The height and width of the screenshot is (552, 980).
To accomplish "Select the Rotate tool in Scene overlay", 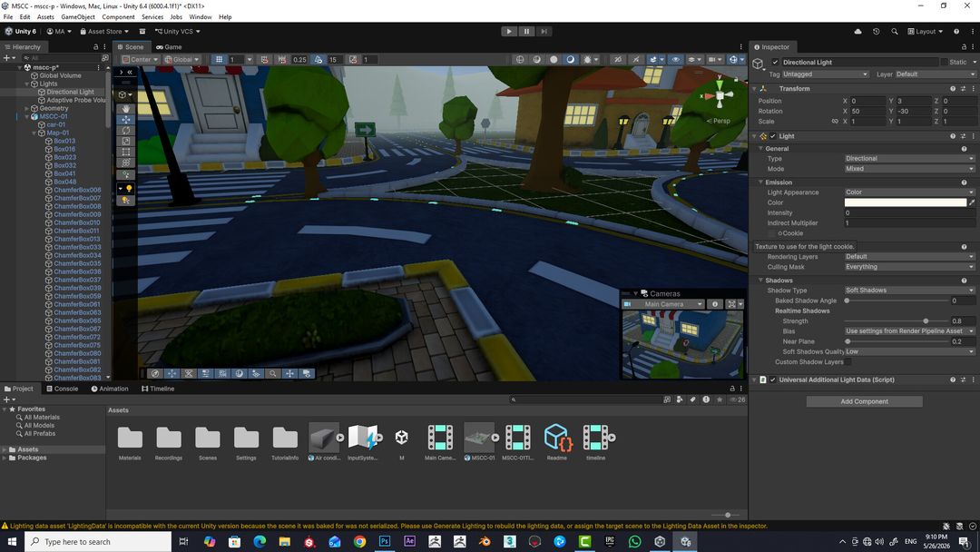I will click(125, 130).
